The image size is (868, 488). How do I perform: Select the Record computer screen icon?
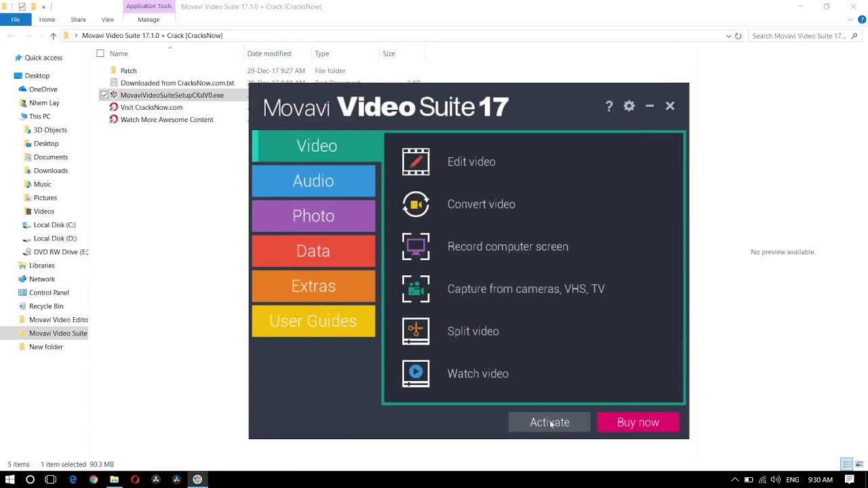point(416,247)
